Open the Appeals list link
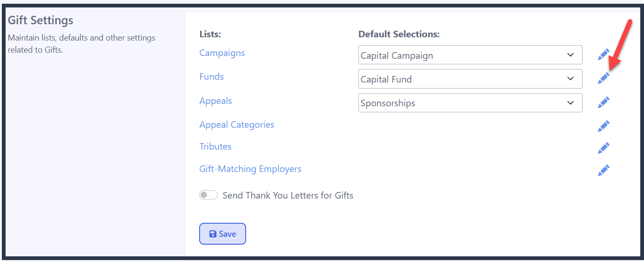Image resolution: width=644 pixels, height=261 pixels. tap(215, 101)
